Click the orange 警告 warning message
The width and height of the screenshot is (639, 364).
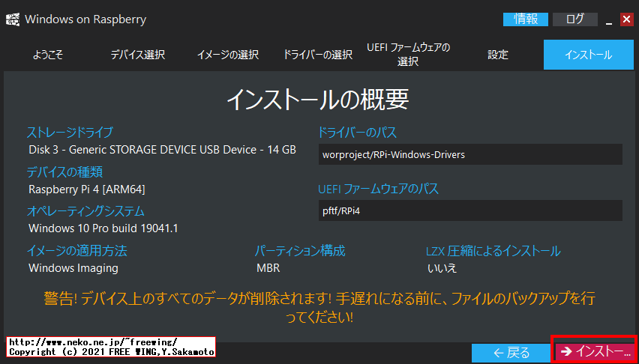(319, 307)
